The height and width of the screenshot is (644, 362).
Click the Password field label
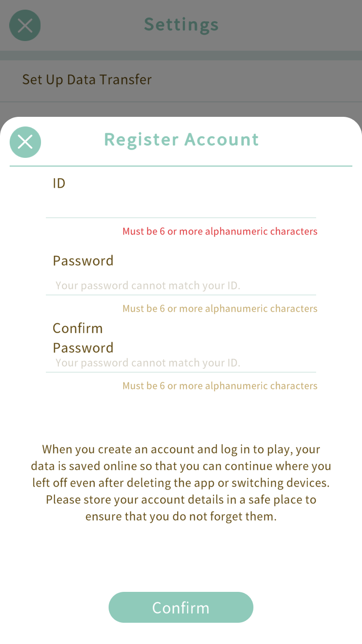(83, 261)
